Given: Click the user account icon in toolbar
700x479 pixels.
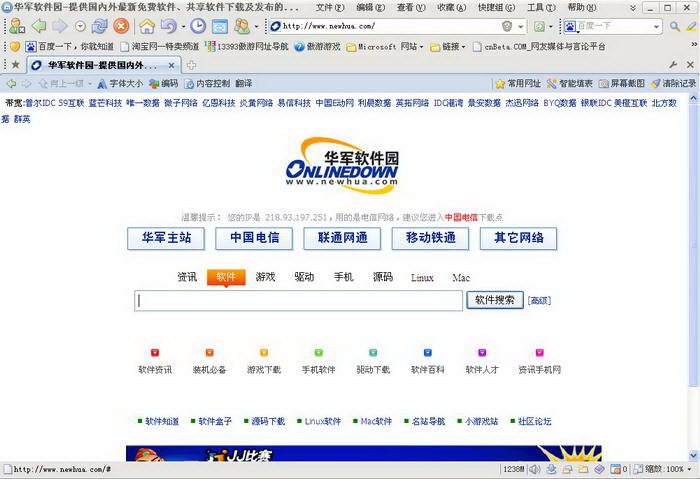Looking at the screenshot, I should tap(17, 26).
